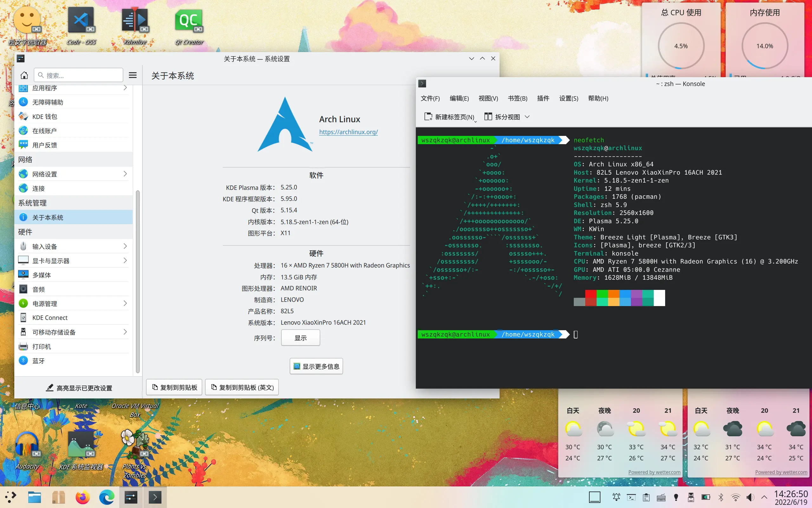The width and height of the screenshot is (812, 508).
Task: Open Konsole Help menu
Action: pos(598,98)
